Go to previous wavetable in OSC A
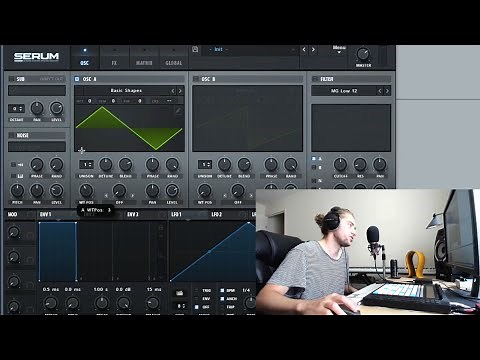Viewport: 480px width, 360px height. [173, 91]
